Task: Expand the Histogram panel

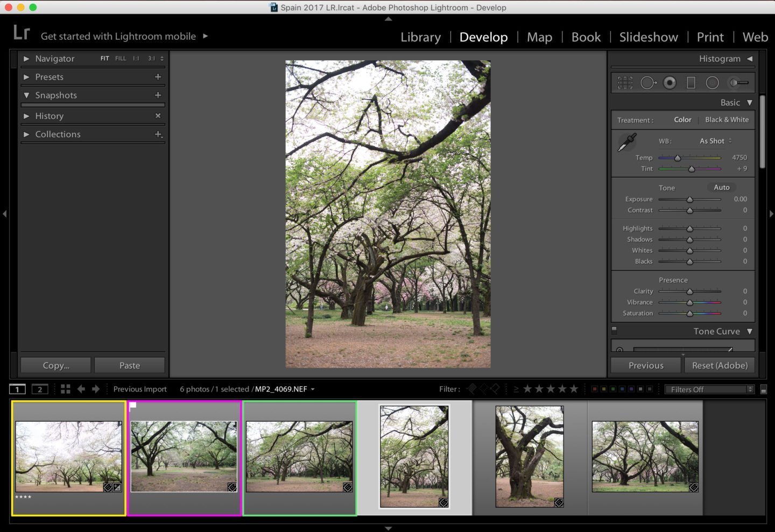Action: coord(750,59)
